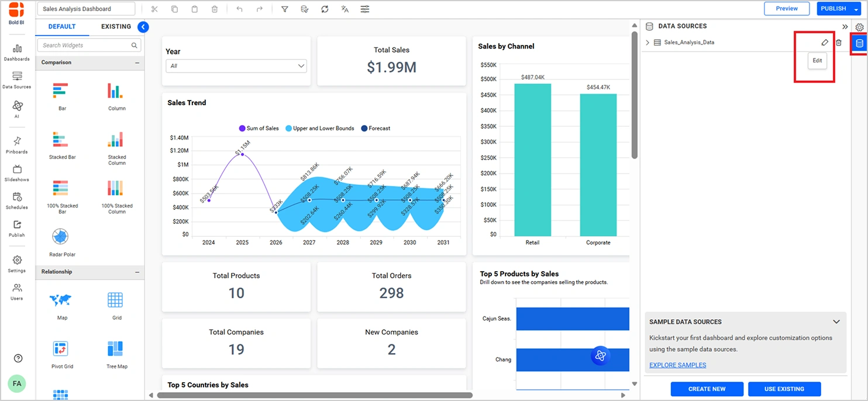This screenshot has height=401, width=868.
Task: Pick the Tree Map widget
Action: [x=116, y=355]
